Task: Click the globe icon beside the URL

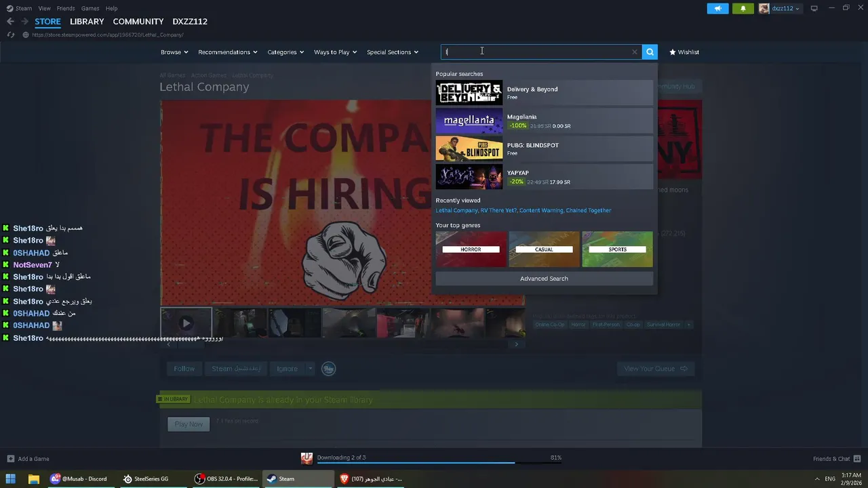Action: pos(25,35)
